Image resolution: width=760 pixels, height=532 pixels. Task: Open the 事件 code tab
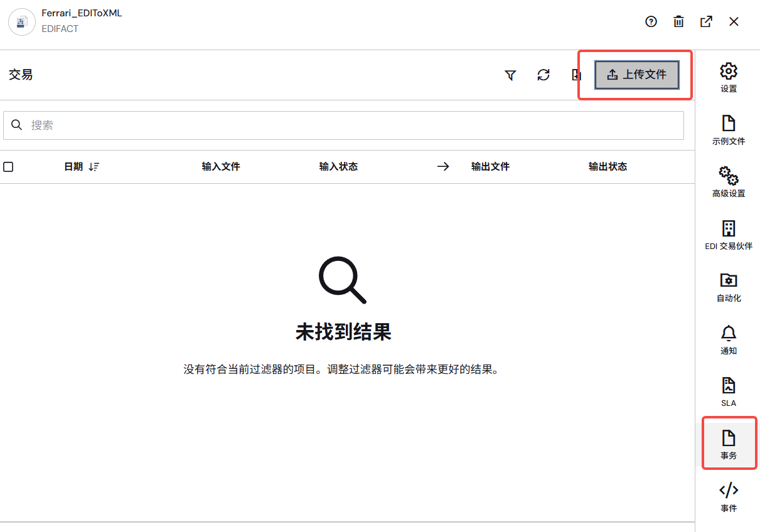tap(729, 497)
